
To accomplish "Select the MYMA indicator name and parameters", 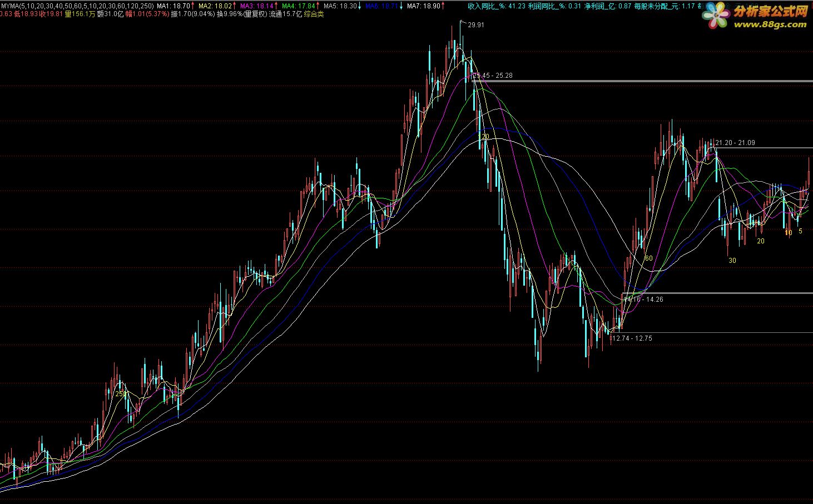I will coord(77,6).
